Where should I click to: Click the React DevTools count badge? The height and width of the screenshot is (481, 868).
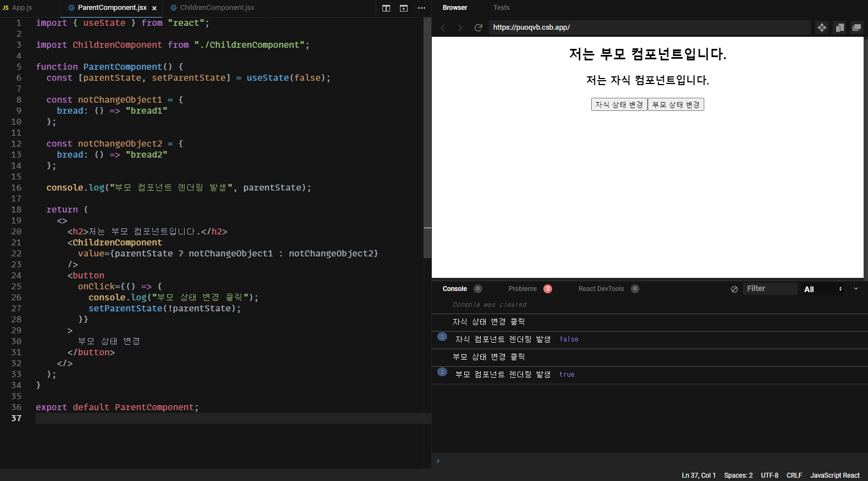pyautogui.click(x=635, y=289)
